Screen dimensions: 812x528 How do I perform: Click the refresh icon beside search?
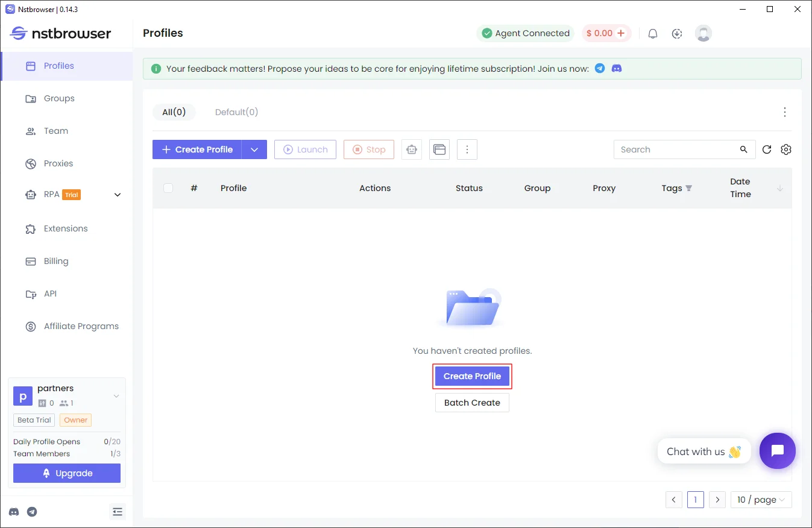click(767, 149)
